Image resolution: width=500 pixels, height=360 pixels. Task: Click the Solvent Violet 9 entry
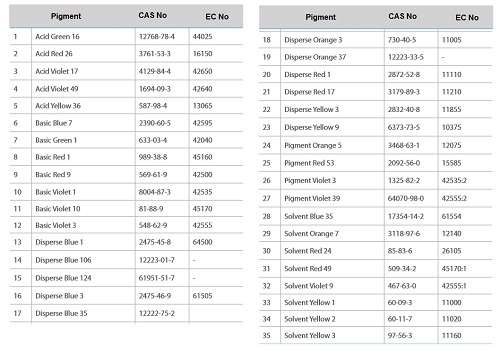click(308, 286)
